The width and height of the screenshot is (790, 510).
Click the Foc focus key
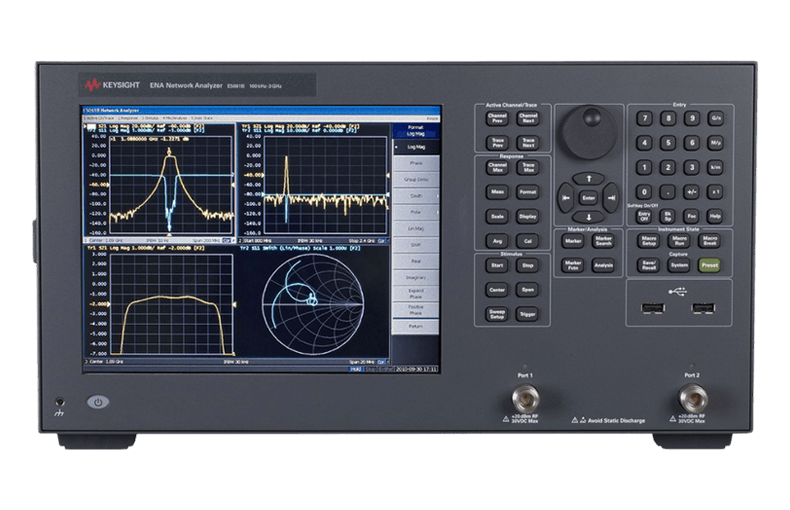pos(692,217)
